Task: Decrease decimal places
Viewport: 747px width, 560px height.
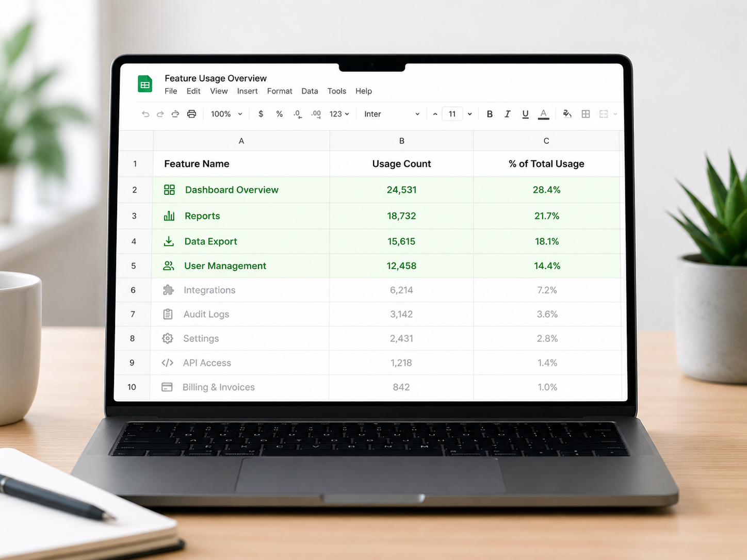Action: point(298,114)
